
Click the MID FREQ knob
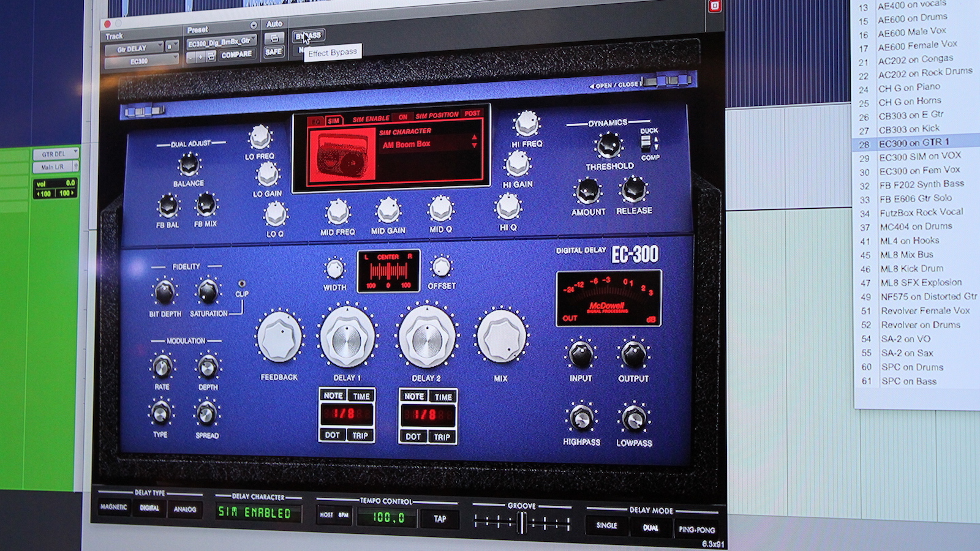click(x=337, y=212)
